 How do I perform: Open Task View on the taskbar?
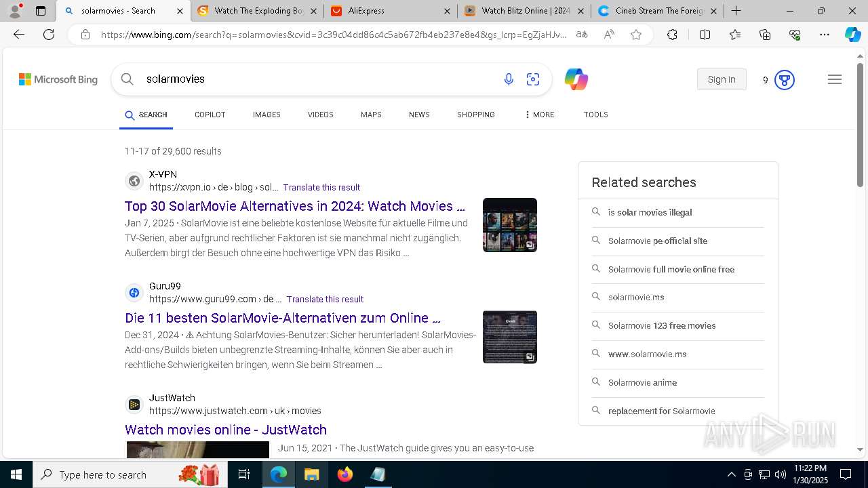[244, 474]
